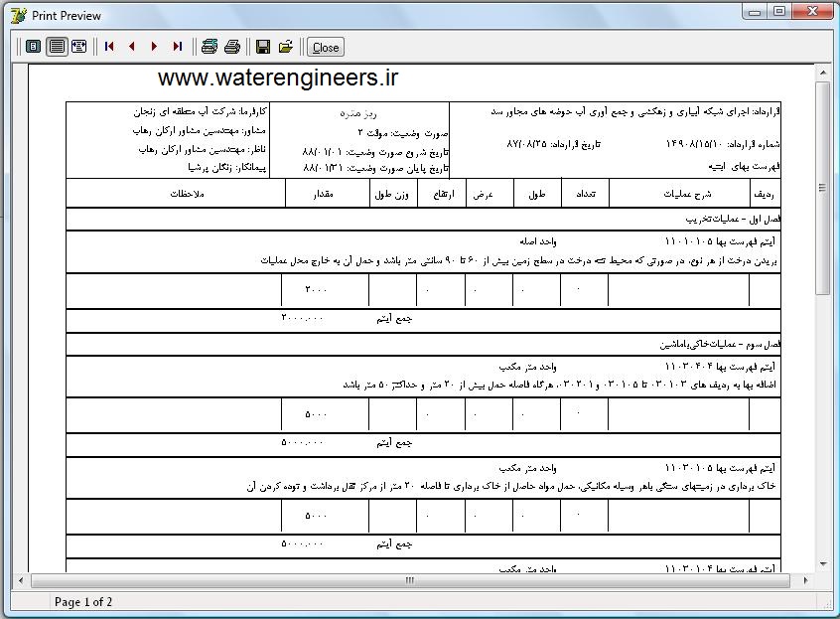Print the report with printer icon
The image size is (840, 619).
[x=232, y=47]
